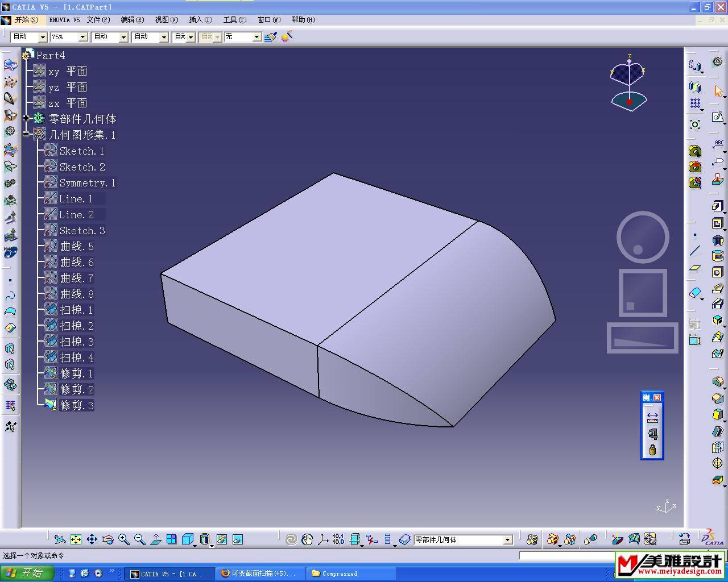
Task: Open the 零部件几何体 body selector dropdown
Action: 507,540
